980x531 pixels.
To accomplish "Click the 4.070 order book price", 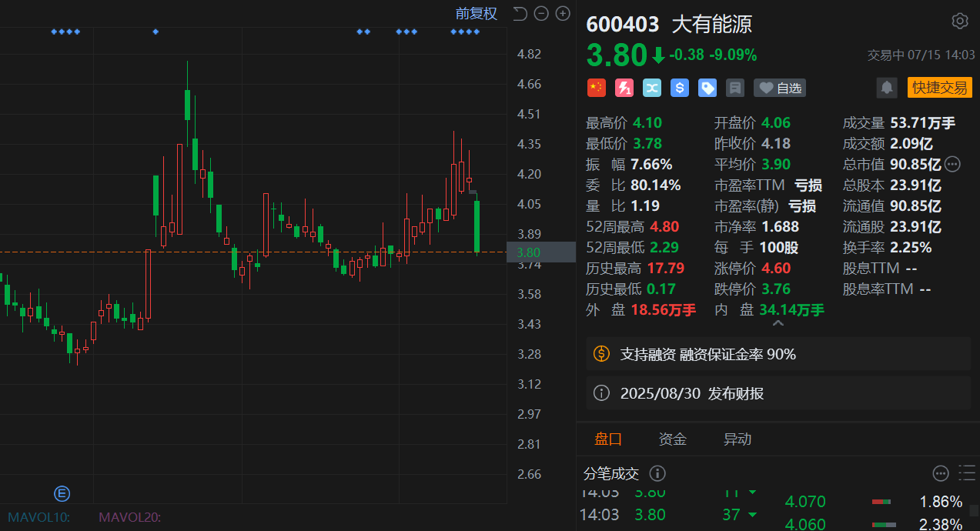I will (805, 503).
